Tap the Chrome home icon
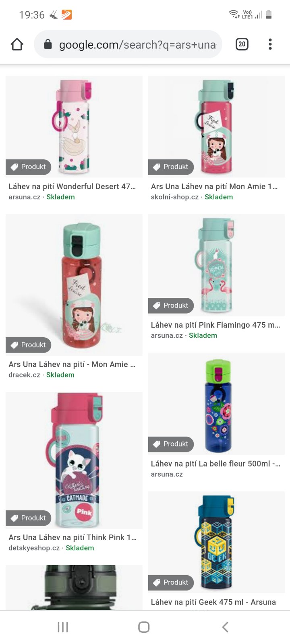Screen dimensions: 290x644 pyautogui.click(x=17, y=44)
